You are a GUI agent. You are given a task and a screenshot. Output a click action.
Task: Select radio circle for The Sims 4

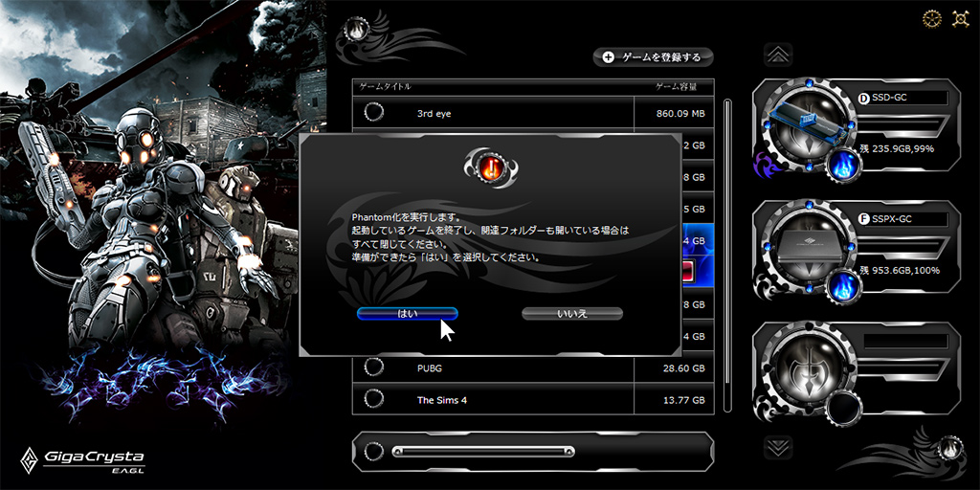pos(374,399)
